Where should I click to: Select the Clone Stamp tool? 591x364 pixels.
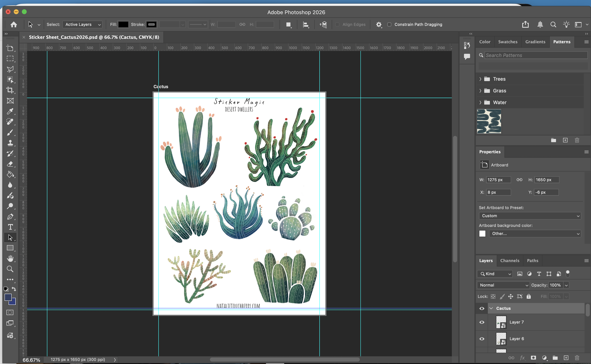click(x=10, y=143)
